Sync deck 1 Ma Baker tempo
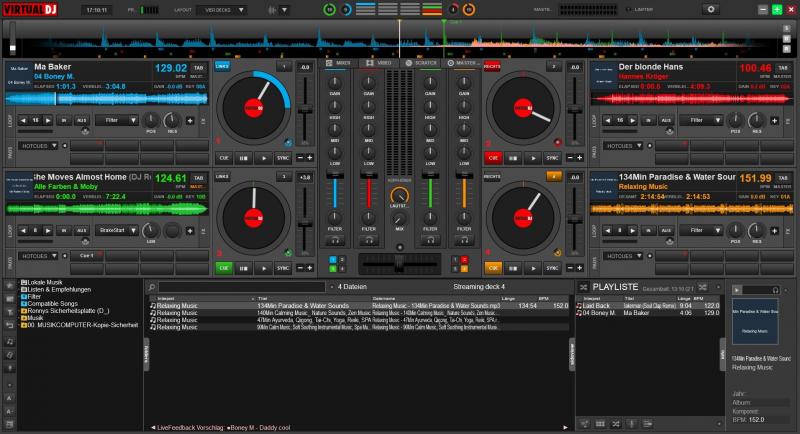This screenshot has width=800, height=434. (x=283, y=158)
